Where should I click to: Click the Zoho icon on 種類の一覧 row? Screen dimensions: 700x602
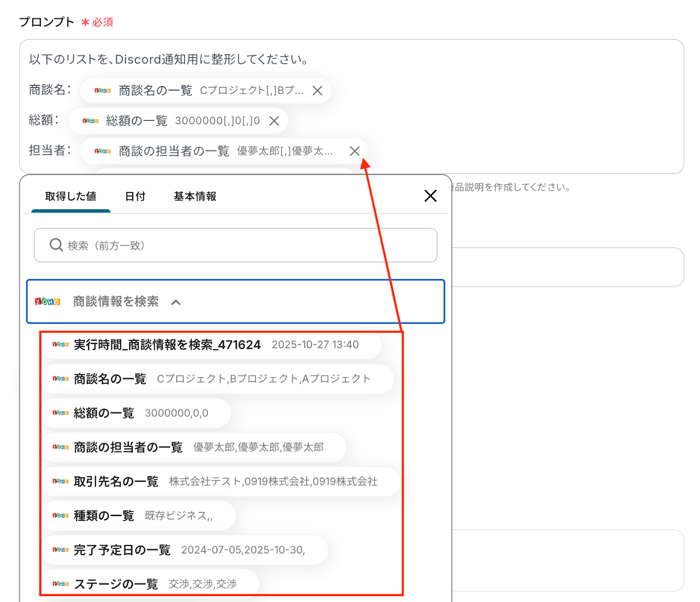tap(60, 516)
